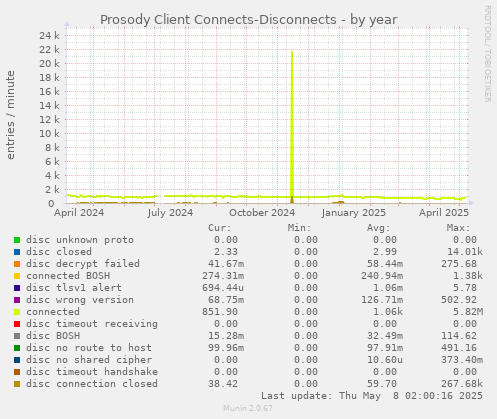Viewport: 497px width, 419px height.
Task: Click the disc connection closed current 38.42
Action: tap(223, 384)
